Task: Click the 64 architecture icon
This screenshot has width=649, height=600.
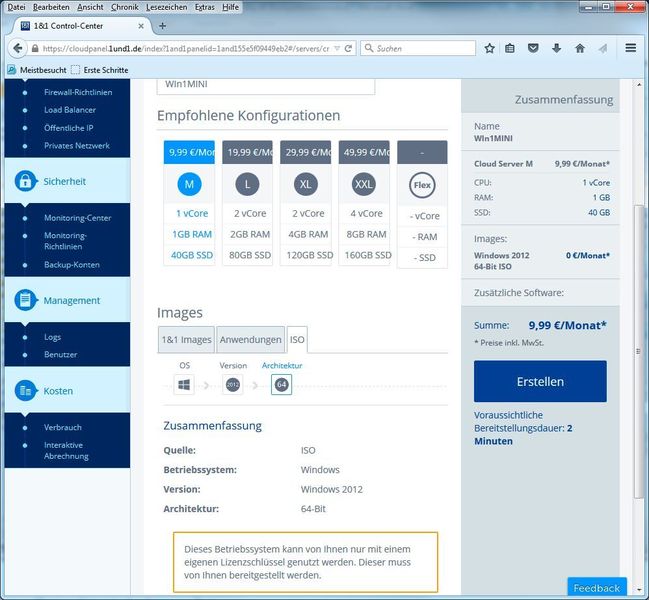Action: point(281,385)
